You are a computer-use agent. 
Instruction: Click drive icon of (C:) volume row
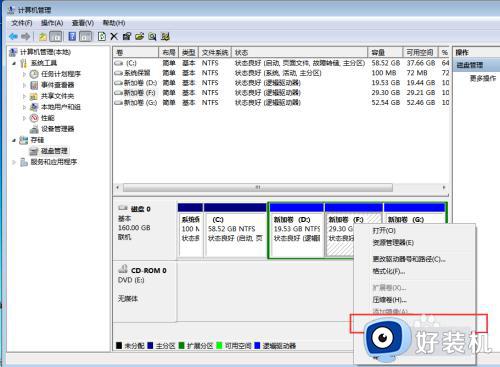(x=119, y=63)
